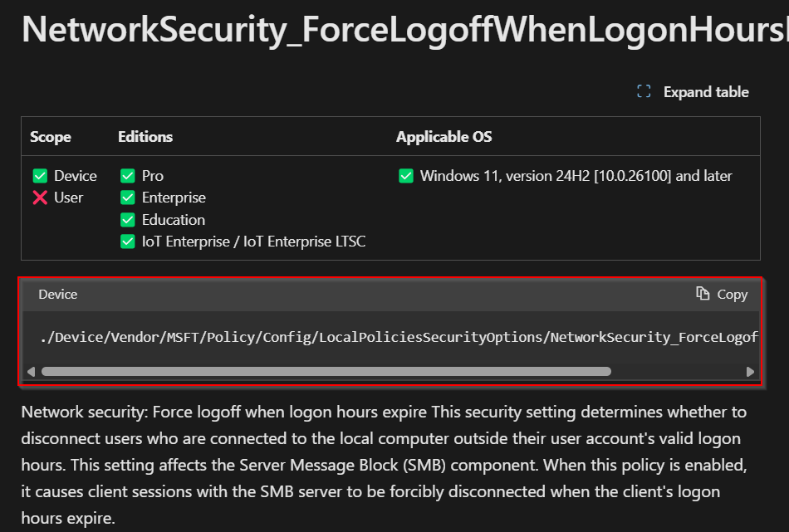
Task: Click the green checkmark next to Pro edition
Action: click(127, 175)
